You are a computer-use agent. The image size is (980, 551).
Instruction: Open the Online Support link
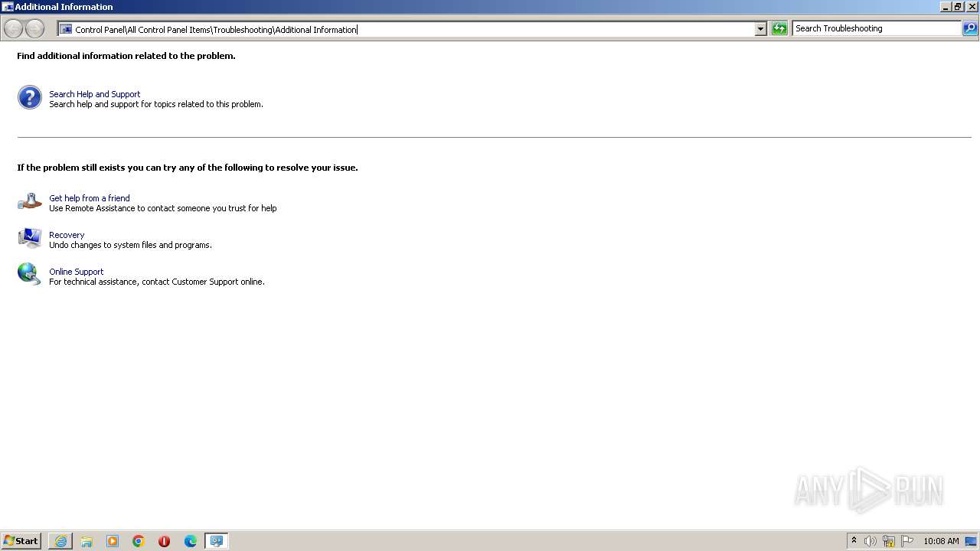tap(77, 272)
